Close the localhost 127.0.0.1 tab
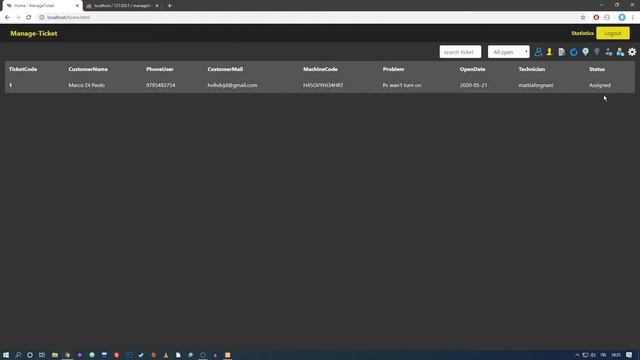Screen dimensions: 640x360 tap(157, 6)
